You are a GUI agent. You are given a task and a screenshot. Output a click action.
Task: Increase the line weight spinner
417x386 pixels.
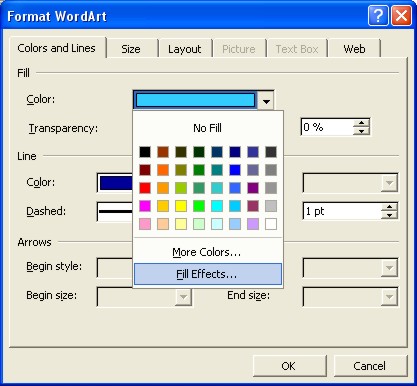(x=389, y=207)
